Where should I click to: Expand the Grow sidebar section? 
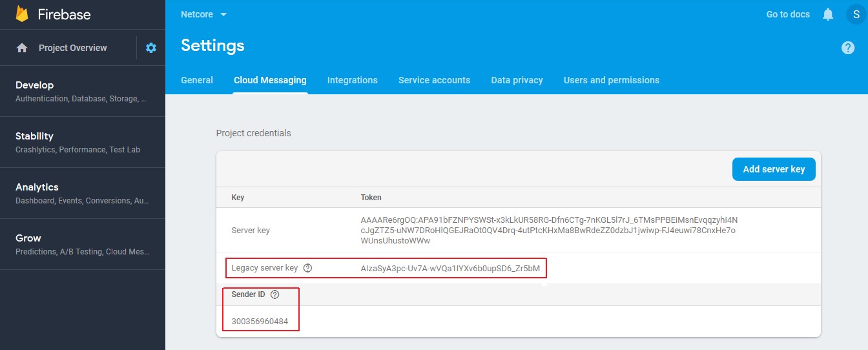coord(83,244)
